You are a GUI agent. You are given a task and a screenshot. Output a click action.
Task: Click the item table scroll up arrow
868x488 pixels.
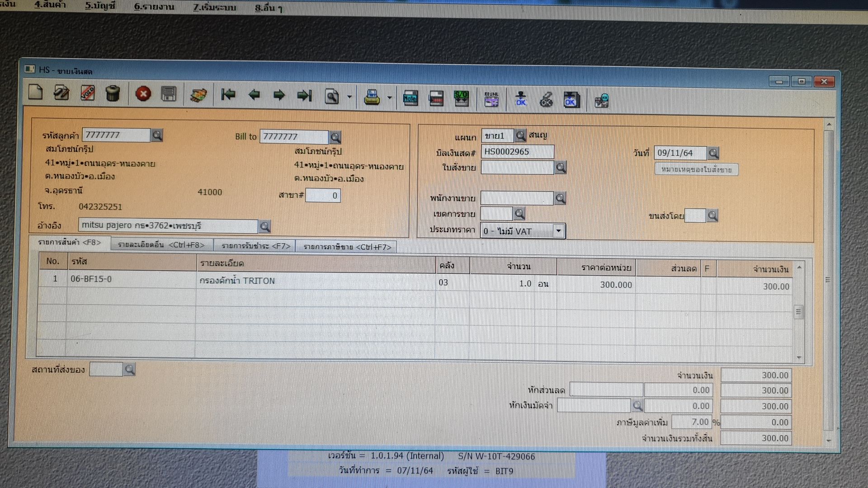pos(799,268)
